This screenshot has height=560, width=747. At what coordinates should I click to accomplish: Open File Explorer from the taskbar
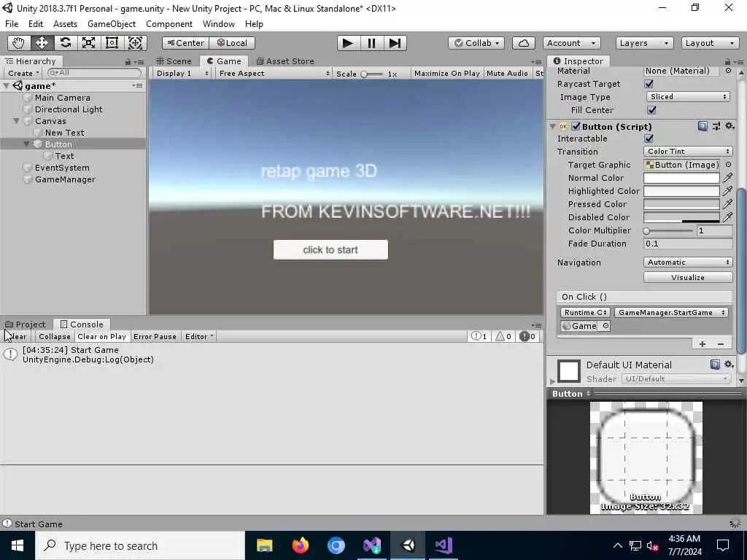coord(264,545)
